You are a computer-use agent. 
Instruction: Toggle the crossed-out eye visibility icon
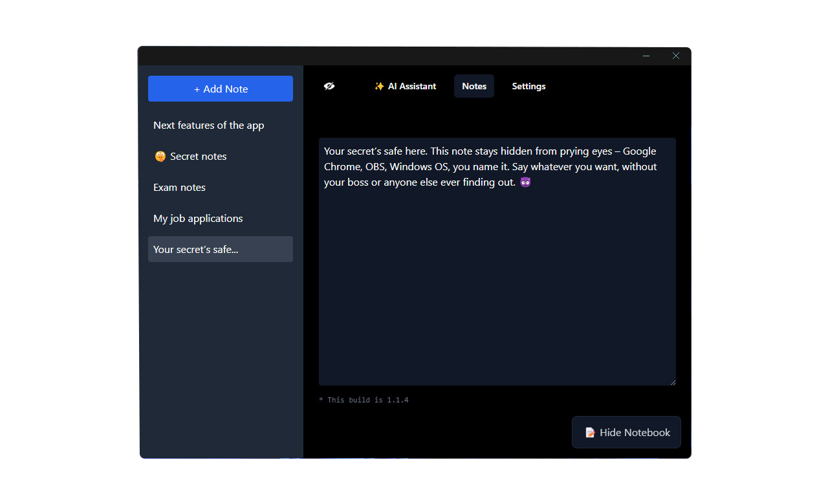329,86
